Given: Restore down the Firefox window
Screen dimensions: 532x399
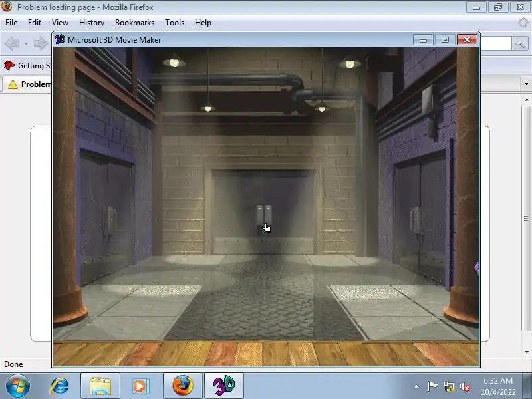Looking at the screenshot, I should point(497,7).
